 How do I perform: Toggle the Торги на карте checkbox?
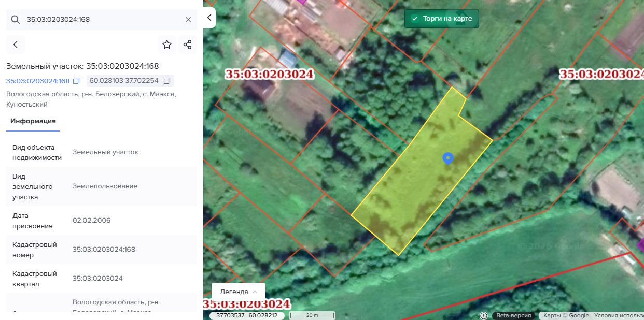point(415,19)
